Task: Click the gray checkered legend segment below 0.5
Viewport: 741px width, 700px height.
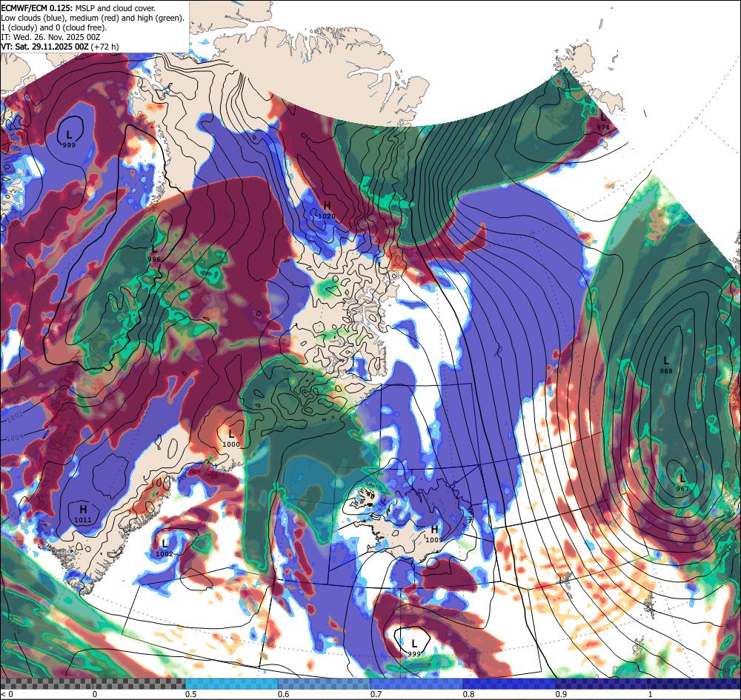Action: point(93,684)
